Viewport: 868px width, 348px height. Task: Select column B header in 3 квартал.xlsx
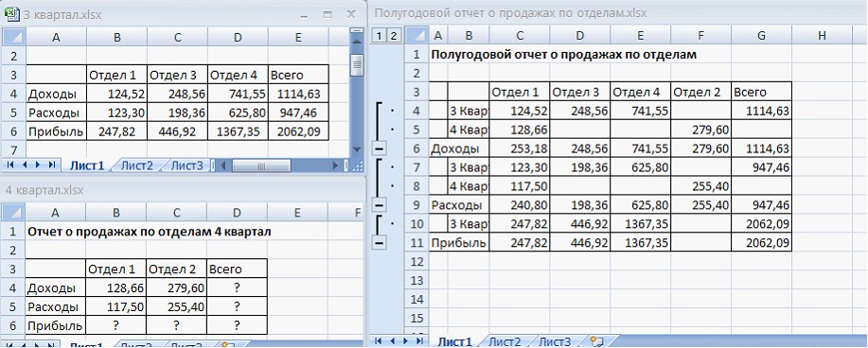pos(116,37)
